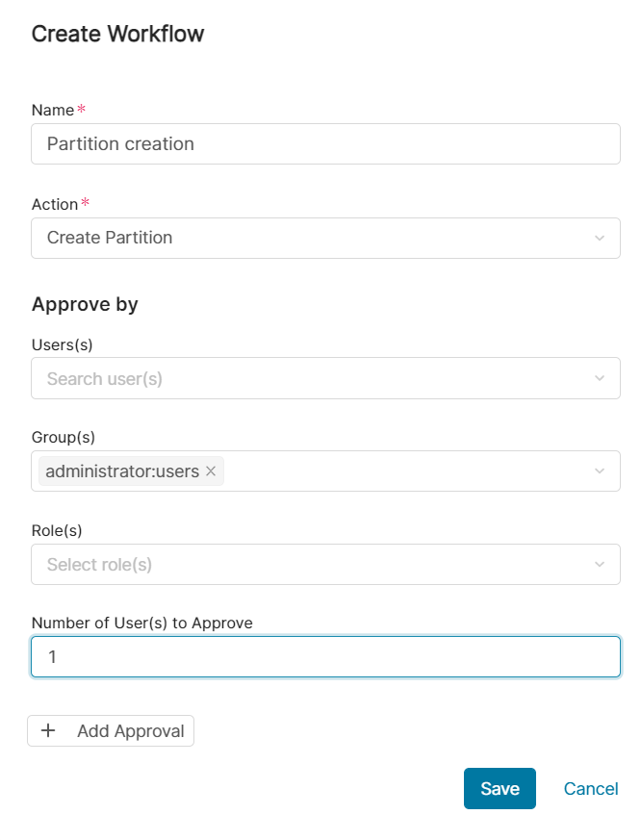This screenshot has width=641, height=840.
Task: Click the Add Approval button
Action: pyautogui.click(x=110, y=730)
